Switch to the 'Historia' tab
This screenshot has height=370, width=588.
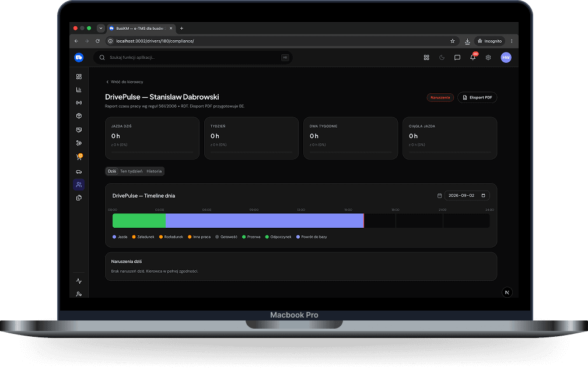click(154, 171)
